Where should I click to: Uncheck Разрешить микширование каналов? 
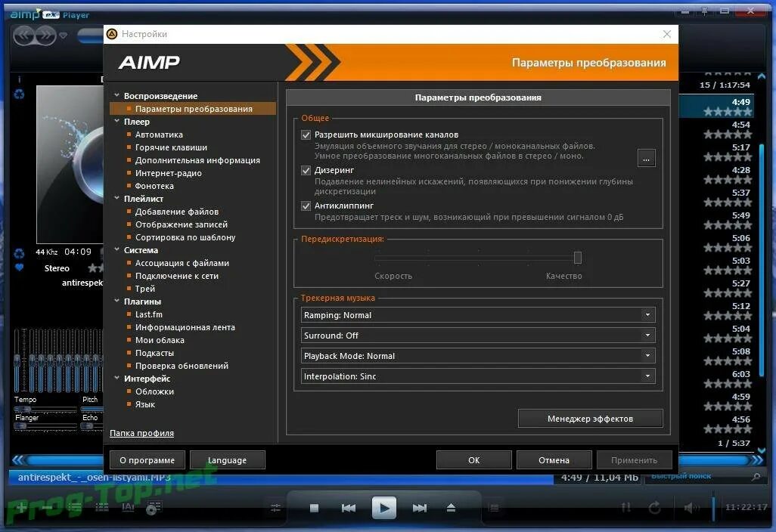[x=306, y=135]
